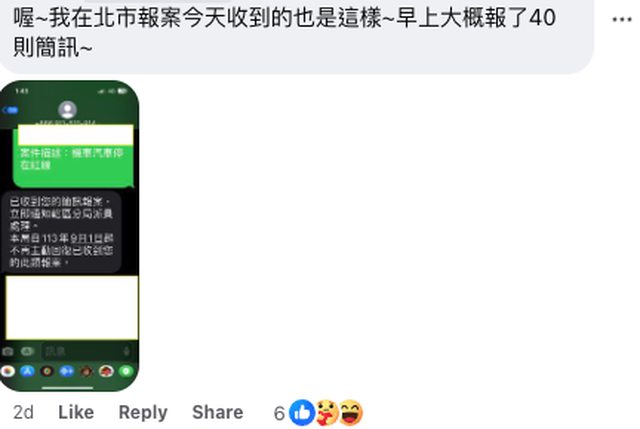This screenshot has width=640, height=429.
Task: Click the microphone icon in message field
Action: [x=127, y=351]
